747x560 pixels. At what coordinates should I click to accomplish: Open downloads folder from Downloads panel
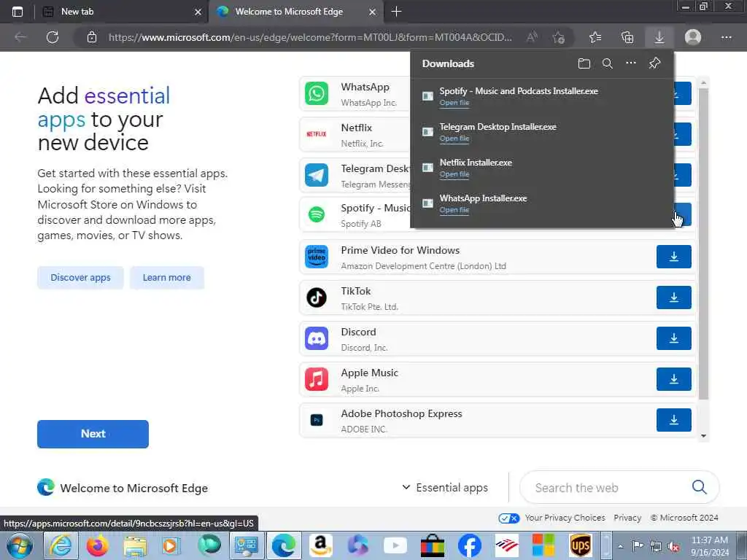584,63
